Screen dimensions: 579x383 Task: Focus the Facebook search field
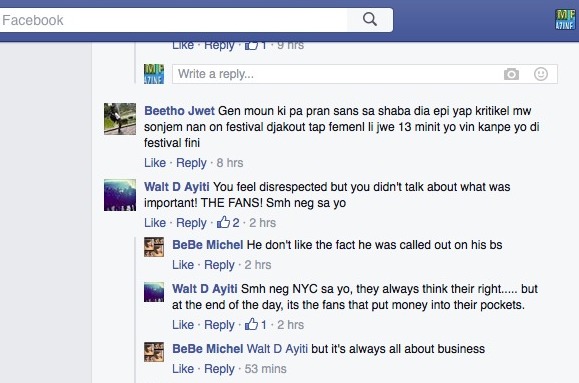(x=174, y=20)
